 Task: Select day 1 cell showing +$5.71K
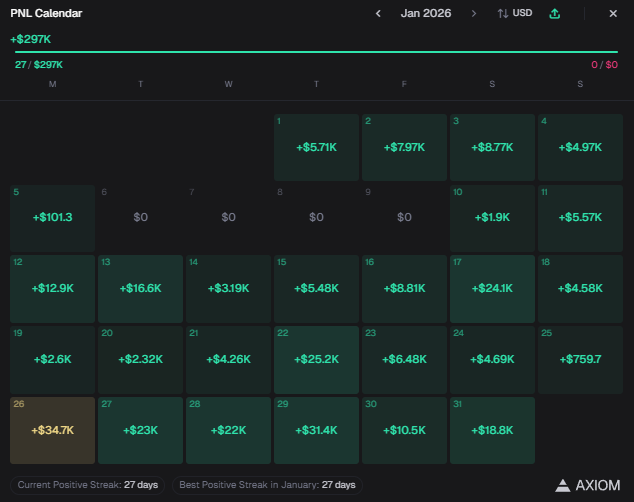(x=316, y=147)
